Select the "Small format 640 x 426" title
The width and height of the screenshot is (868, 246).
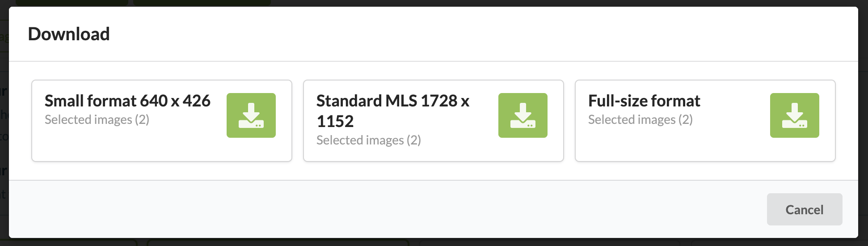coord(127,101)
